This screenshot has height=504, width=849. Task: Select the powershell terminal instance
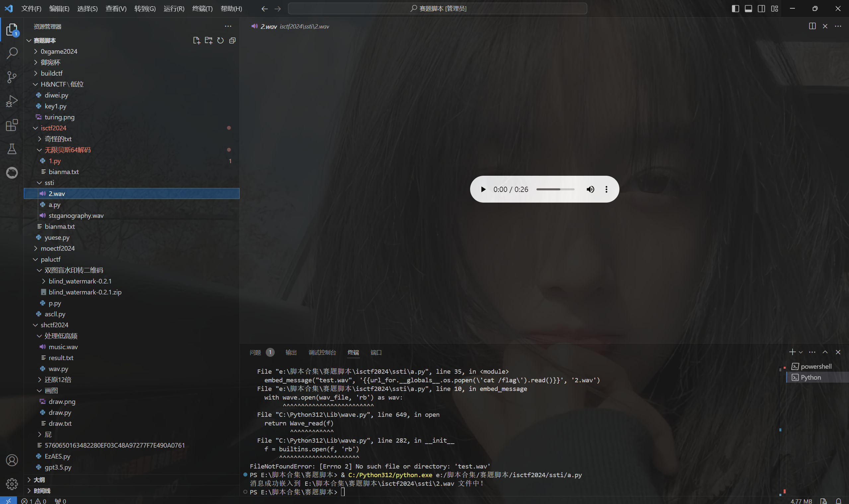817,366
